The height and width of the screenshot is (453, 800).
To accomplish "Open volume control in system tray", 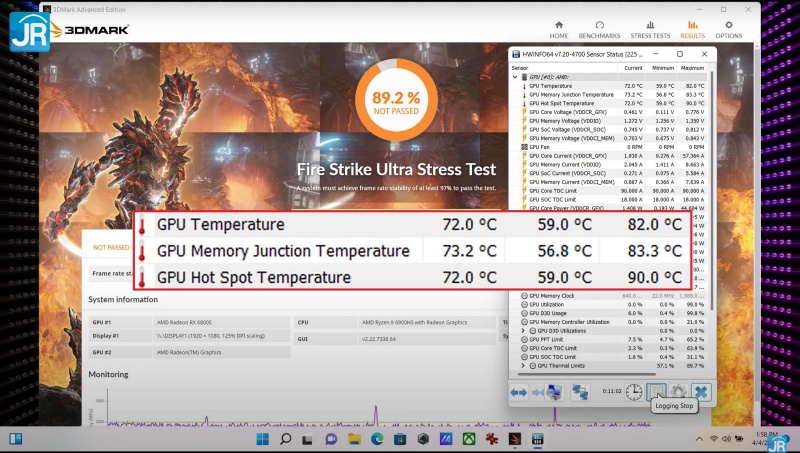I will [x=726, y=439].
